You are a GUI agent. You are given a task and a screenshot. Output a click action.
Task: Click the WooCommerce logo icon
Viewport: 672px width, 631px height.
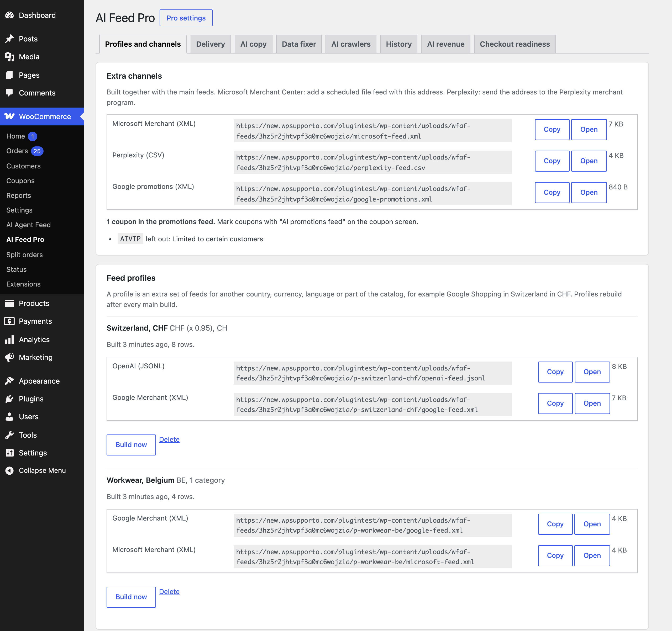point(9,116)
